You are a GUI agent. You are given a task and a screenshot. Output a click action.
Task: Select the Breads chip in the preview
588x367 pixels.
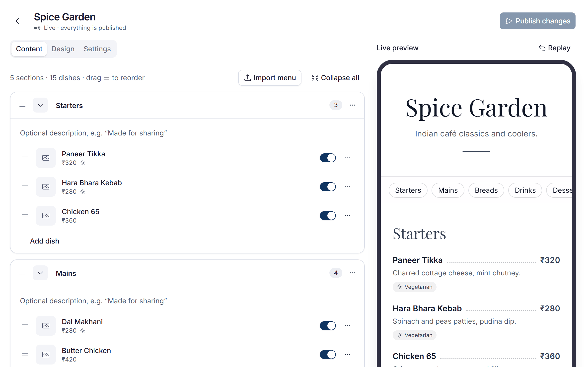pyautogui.click(x=486, y=190)
